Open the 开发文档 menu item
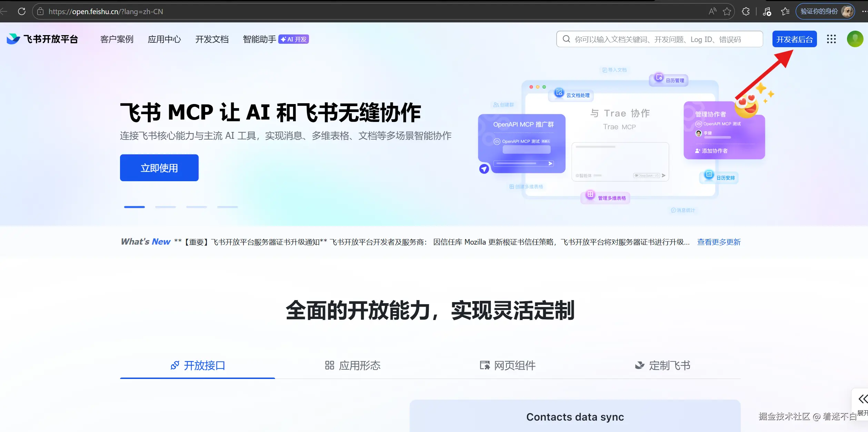Screen dimensions: 868x432 (212, 39)
